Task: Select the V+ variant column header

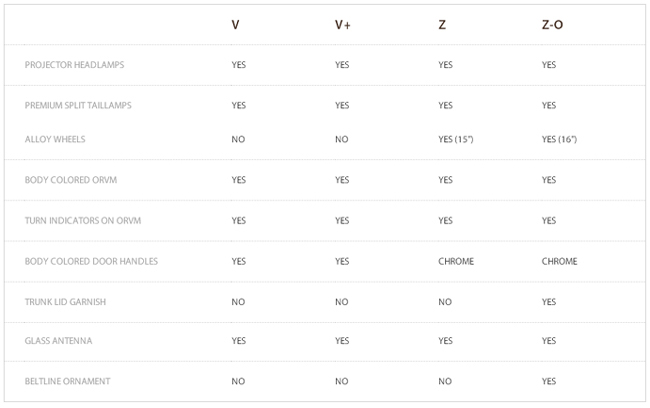Action: point(342,25)
